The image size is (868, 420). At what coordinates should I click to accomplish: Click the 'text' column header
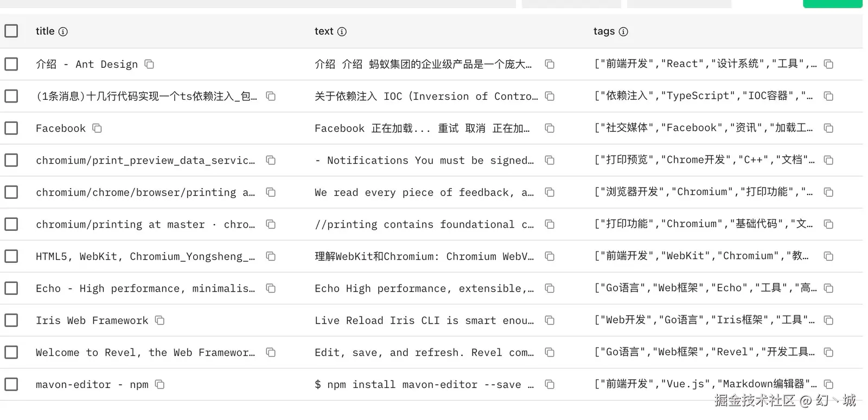(324, 31)
